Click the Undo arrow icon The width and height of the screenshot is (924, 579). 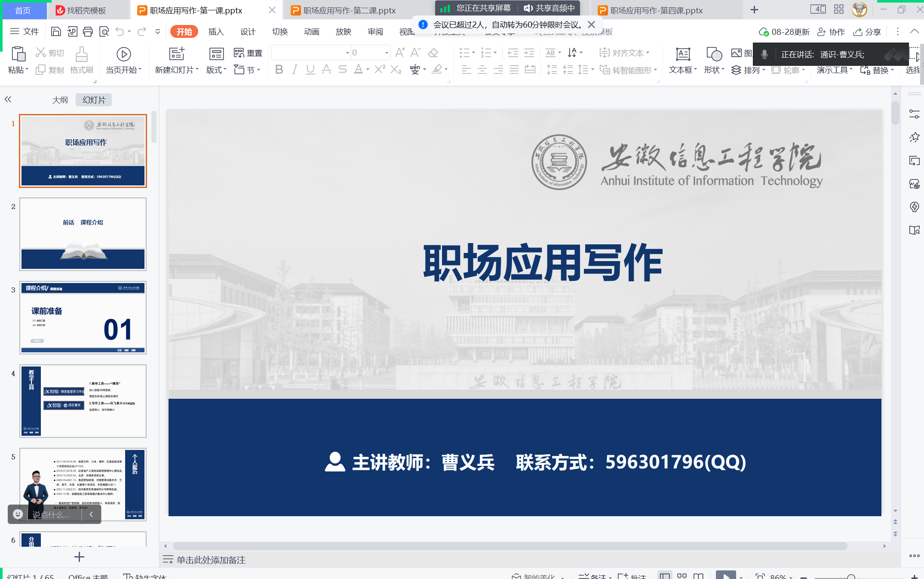pos(120,31)
